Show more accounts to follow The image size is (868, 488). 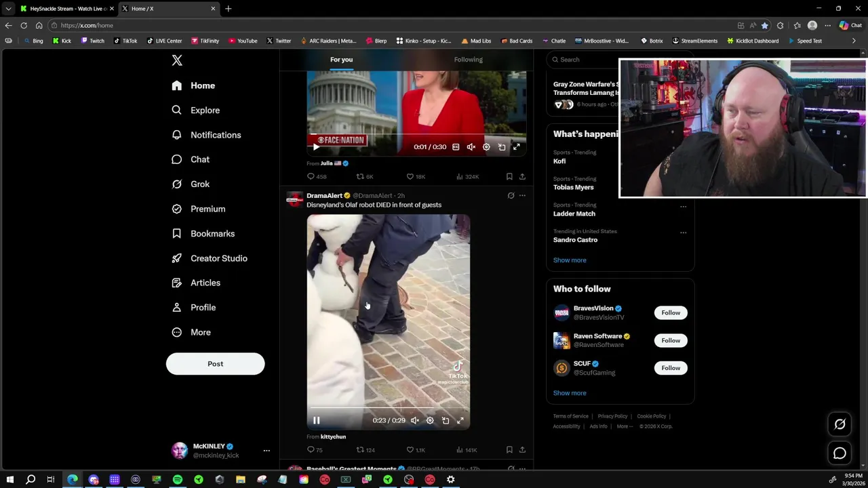point(570,393)
